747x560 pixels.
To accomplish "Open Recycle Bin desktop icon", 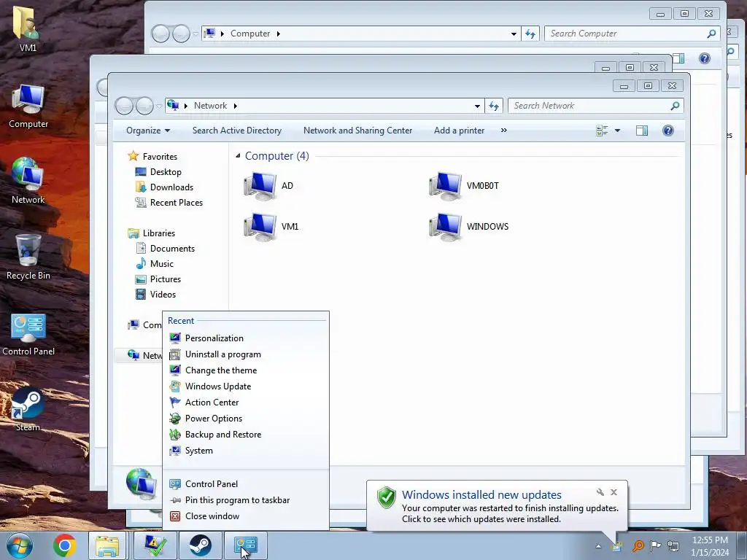I will [x=28, y=257].
